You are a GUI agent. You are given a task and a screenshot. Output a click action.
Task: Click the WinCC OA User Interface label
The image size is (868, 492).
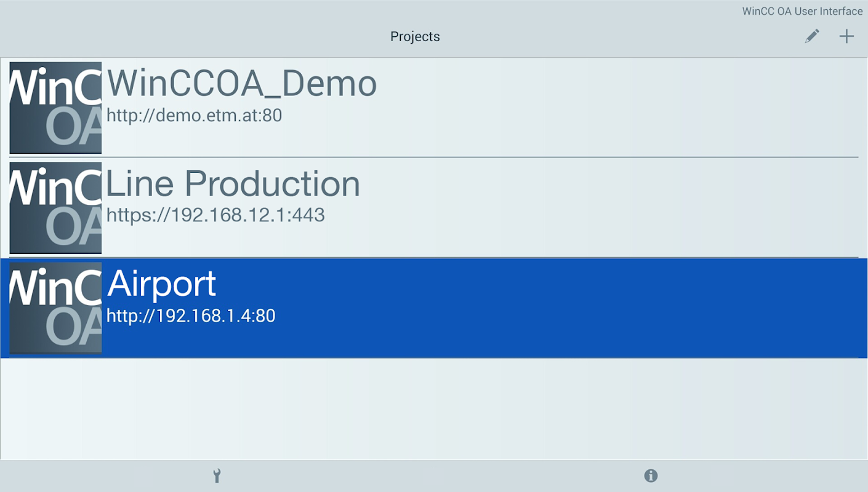(802, 11)
